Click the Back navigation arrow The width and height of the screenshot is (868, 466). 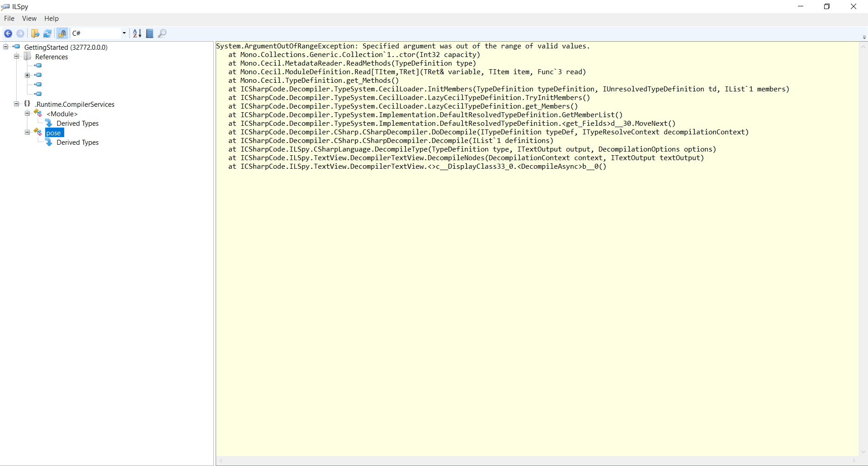point(8,33)
